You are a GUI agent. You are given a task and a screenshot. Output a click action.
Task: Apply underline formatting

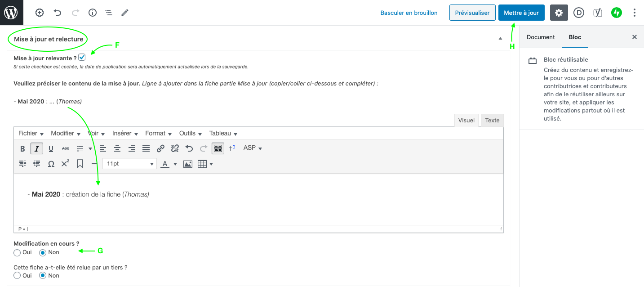point(51,148)
